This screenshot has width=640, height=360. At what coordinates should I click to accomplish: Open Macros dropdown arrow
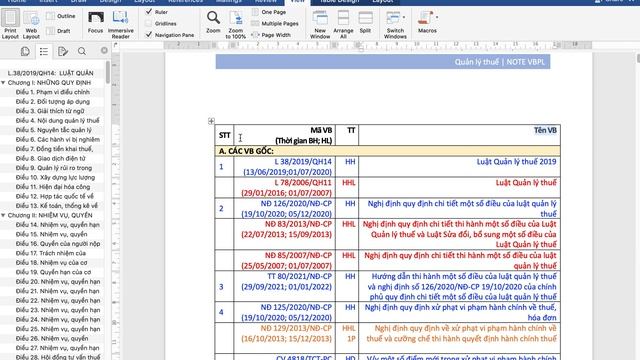436,17
